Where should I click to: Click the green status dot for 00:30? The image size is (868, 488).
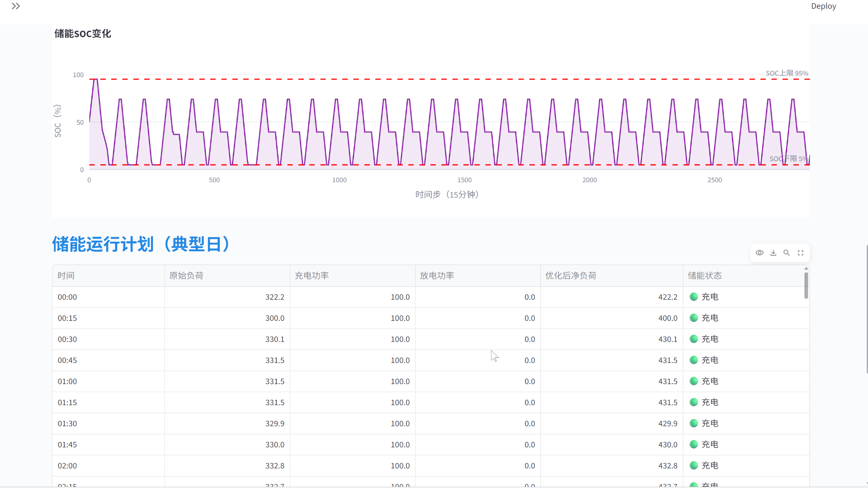693,339
